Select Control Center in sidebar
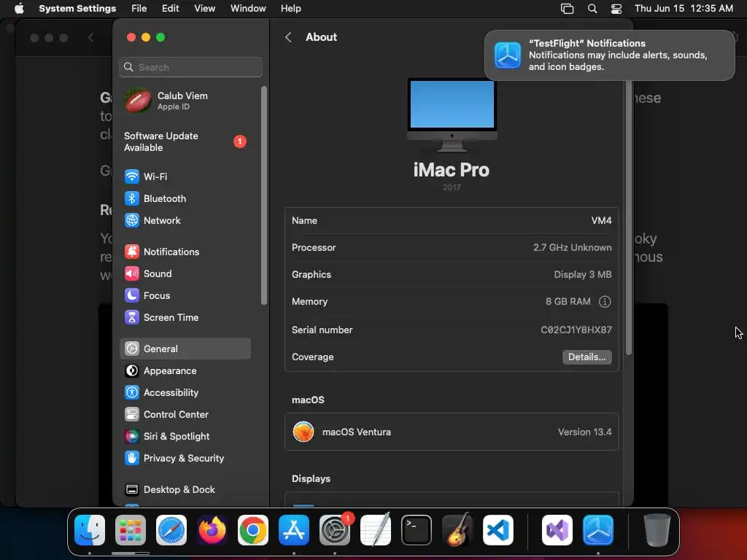Image resolution: width=747 pixels, height=560 pixels. [185, 414]
